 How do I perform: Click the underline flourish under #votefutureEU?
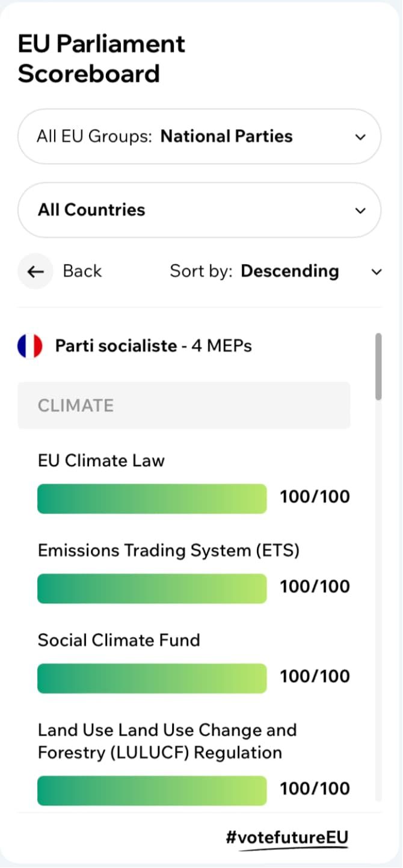click(x=288, y=848)
